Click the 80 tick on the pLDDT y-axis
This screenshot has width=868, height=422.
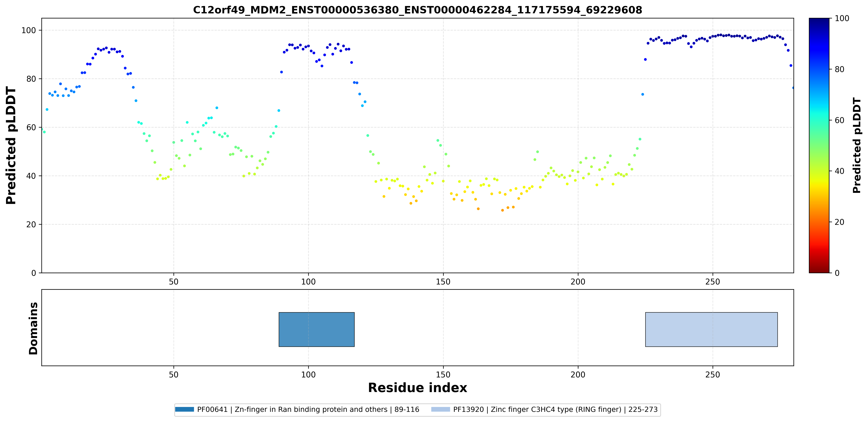tap(31, 79)
